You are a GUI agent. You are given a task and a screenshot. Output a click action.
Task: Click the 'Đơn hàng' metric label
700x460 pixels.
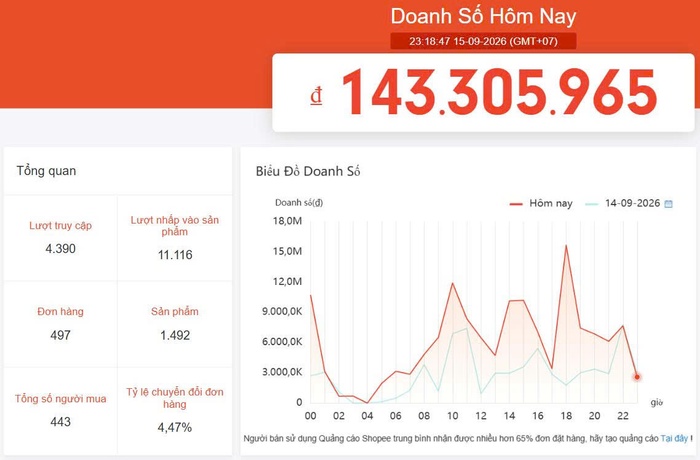tap(60, 312)
